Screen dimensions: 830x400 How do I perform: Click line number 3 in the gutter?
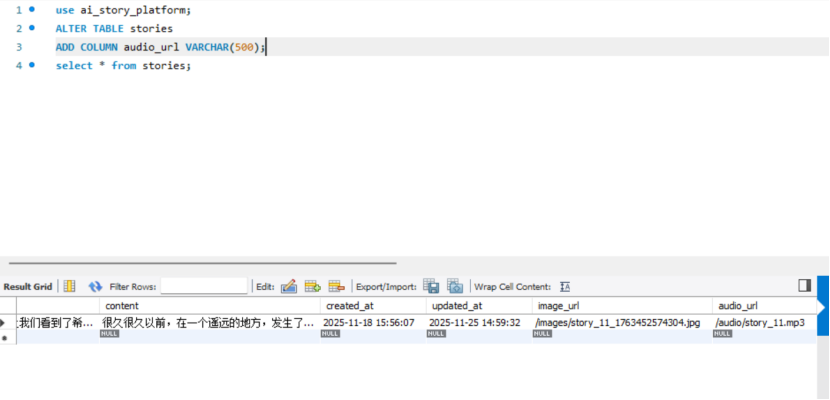(19, 47)
